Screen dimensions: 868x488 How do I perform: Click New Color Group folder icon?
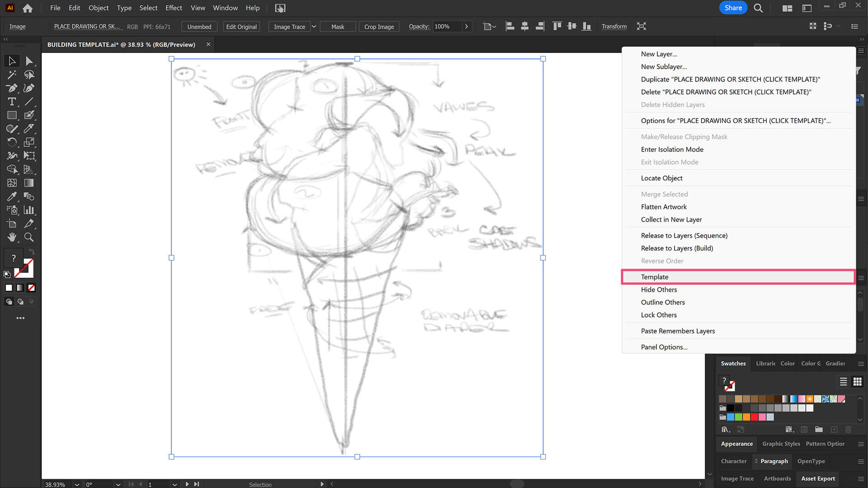pos(819,429)
